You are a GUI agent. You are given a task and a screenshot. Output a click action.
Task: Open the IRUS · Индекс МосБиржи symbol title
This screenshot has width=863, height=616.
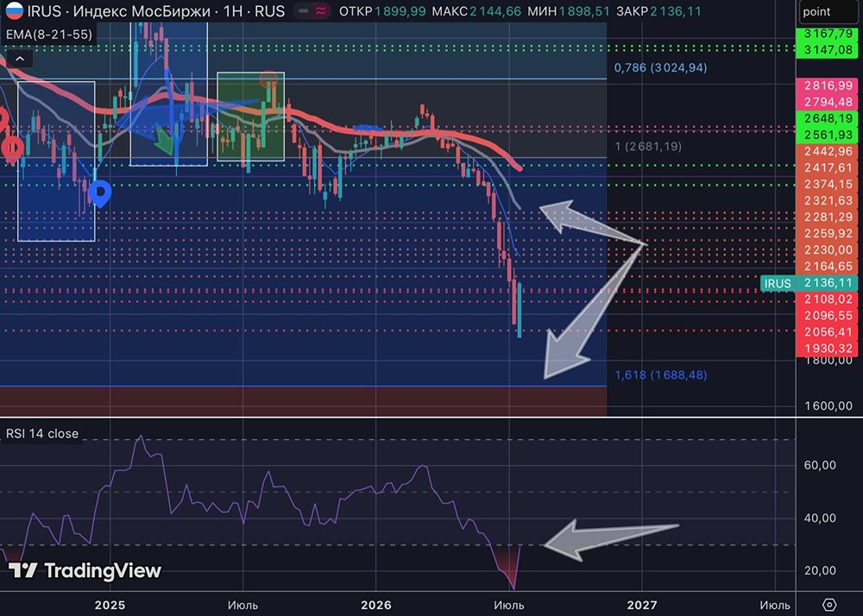(x=155, y=11)
